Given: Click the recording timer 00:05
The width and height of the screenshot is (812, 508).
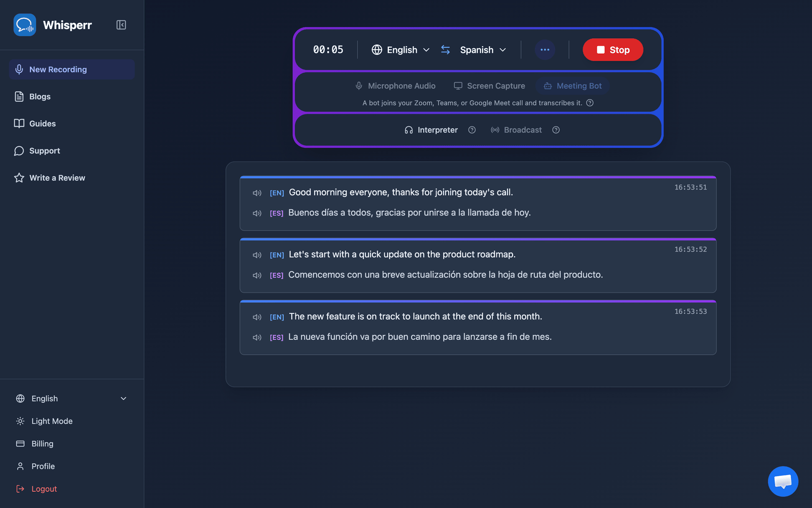Looking at the screenshot, I should [328, 50].
